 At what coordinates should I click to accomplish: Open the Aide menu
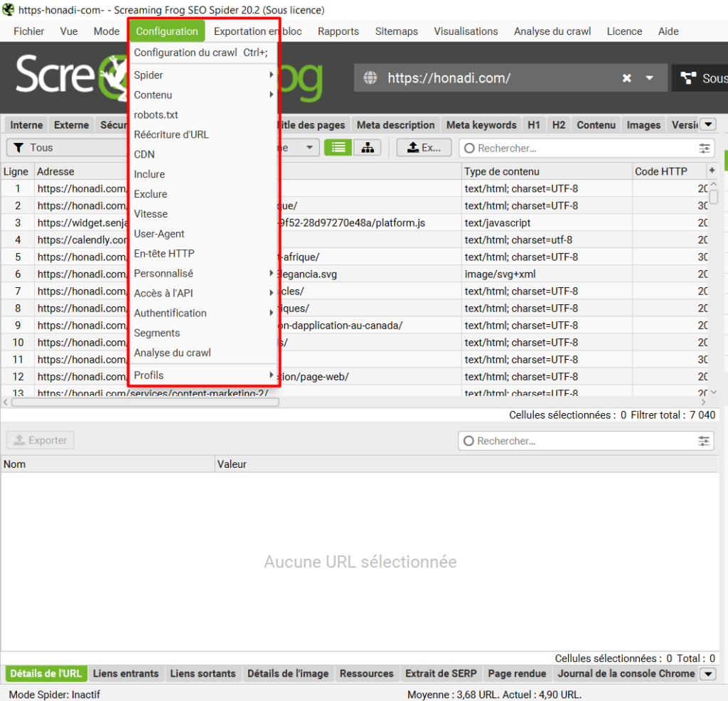coord(668,31)
